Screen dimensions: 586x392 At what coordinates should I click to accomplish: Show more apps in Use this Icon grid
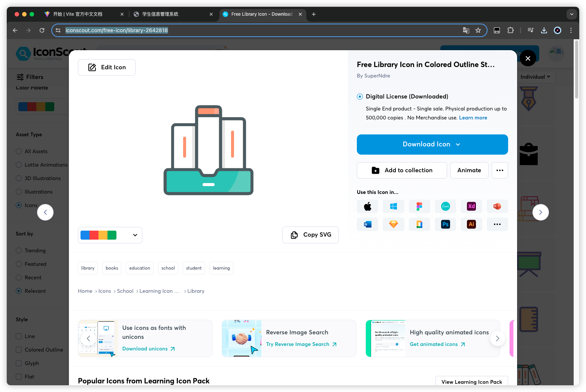[497, 224]
